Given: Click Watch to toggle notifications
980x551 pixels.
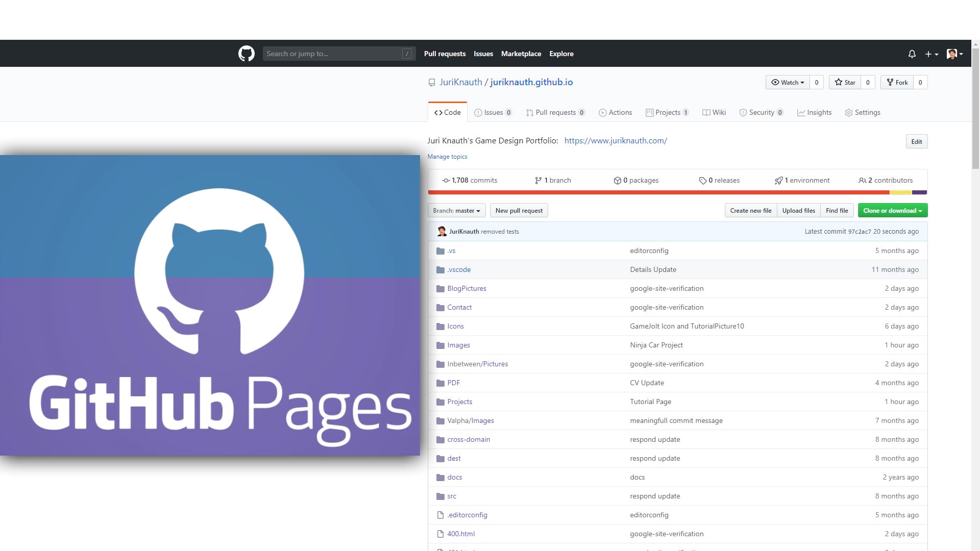Looking at the screenshot, I should click(x=788, y=82).
